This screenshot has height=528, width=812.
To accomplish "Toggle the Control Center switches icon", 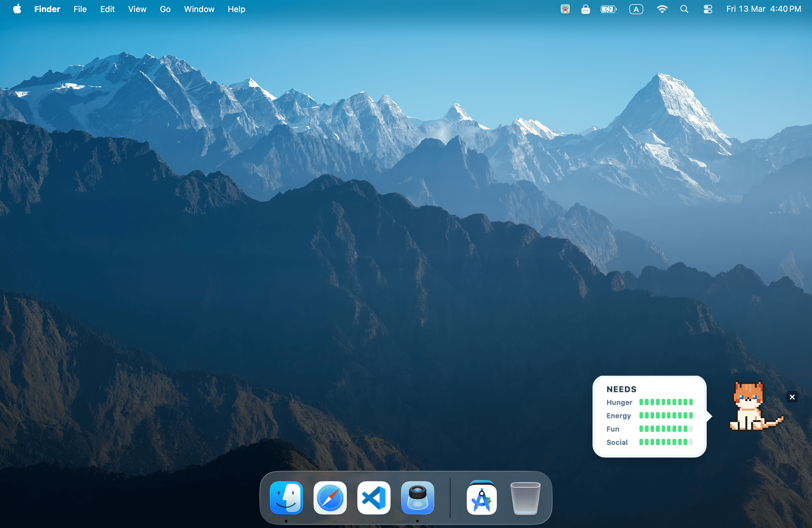I will click(x=708, y=9).
